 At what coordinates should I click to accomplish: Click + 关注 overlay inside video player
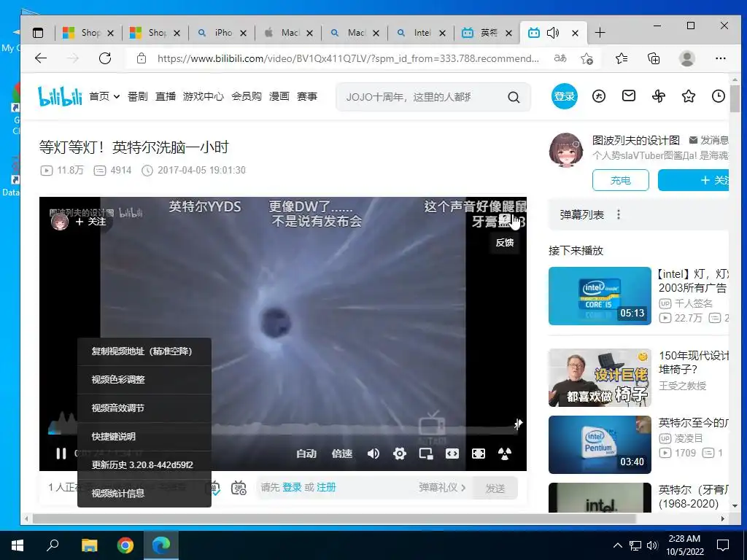coord(90,222)
